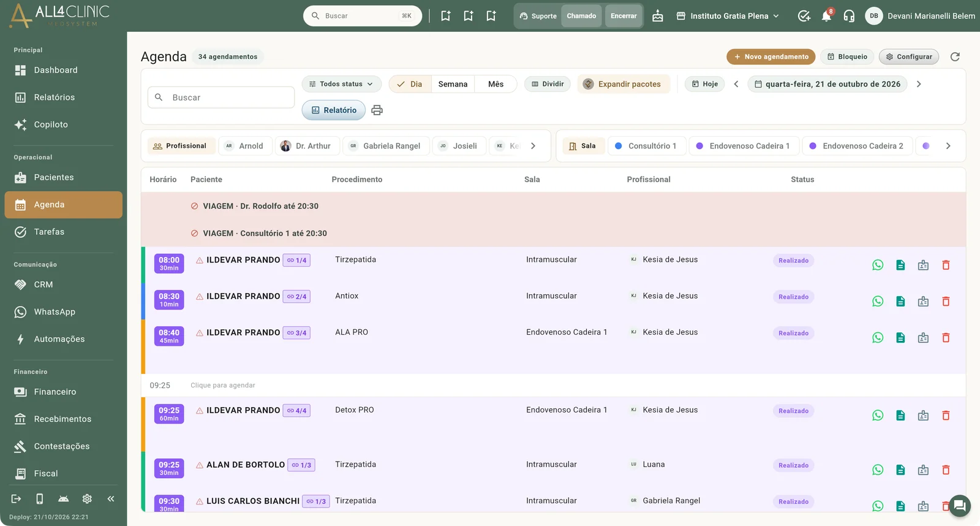Toggle the Dividir view
Viewport: 980px width, 526px height.
548,84
